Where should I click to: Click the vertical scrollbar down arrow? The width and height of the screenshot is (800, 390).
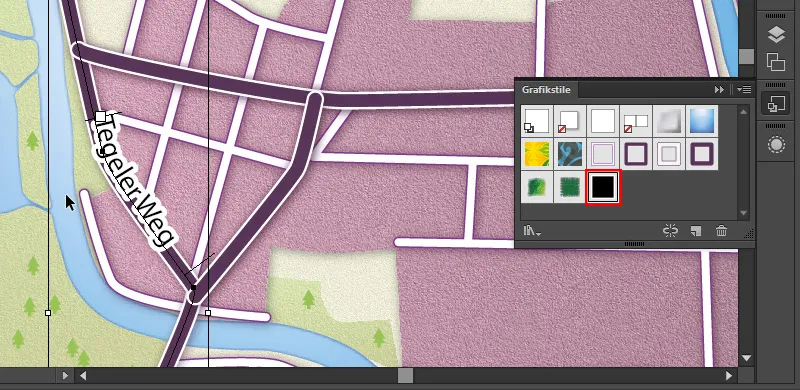pyautogui.click(x=746, y=358)
